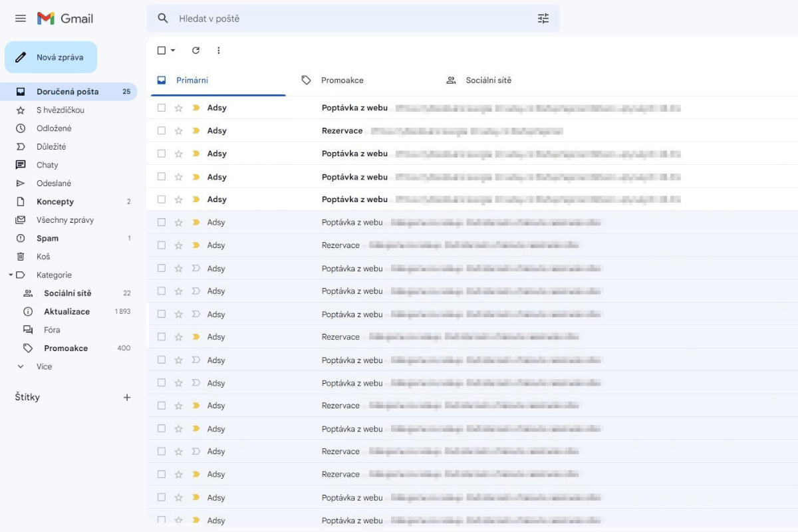Screen dimensions: 798x532
Task: Open the main menu hamburger icon
Action: click(x=21, y=19)
